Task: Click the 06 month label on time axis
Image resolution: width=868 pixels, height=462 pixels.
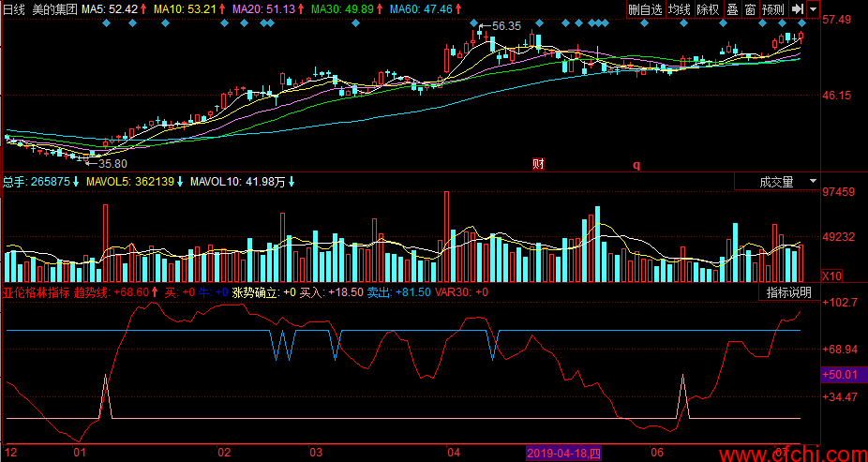Action: (657, 452)
